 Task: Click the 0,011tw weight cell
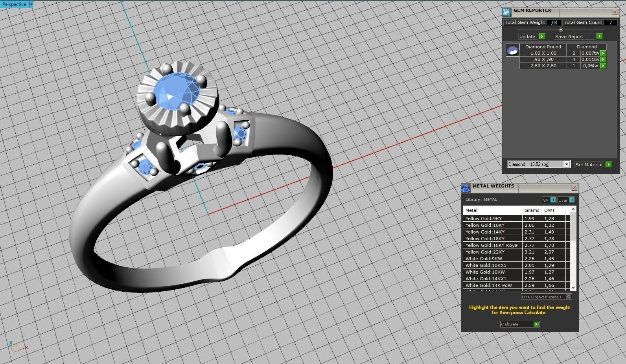point(591,59)
